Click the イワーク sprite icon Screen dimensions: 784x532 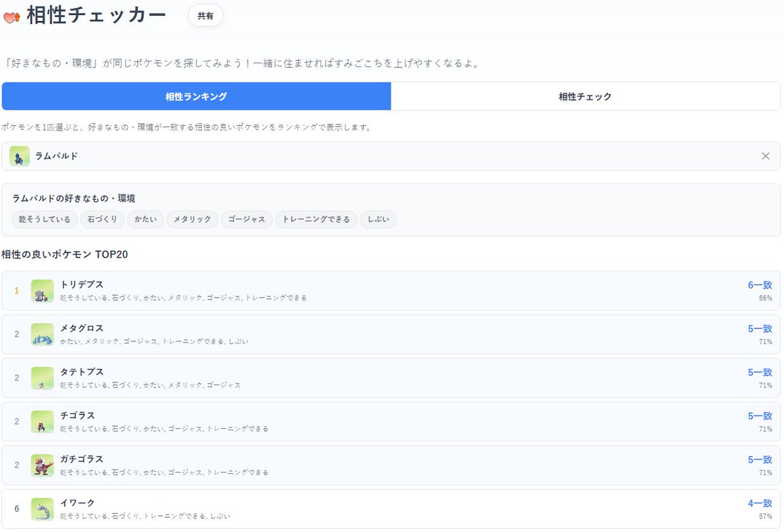click(42, 509)
